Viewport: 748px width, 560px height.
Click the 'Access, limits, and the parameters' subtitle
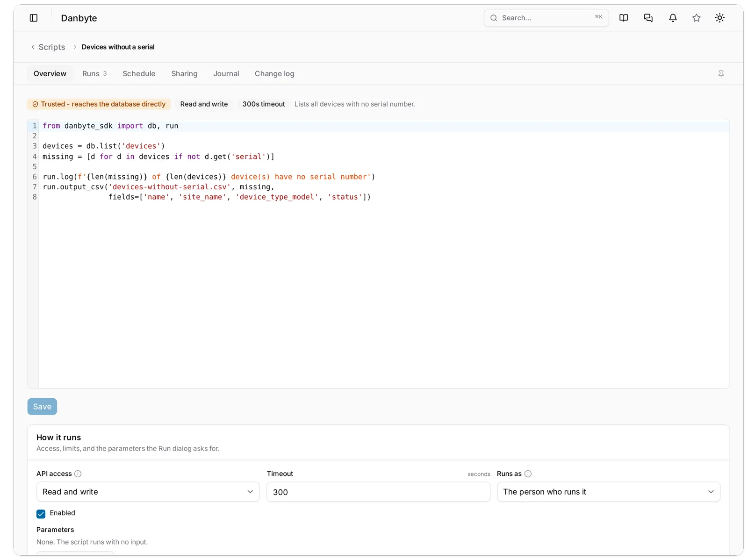[128, 448]
